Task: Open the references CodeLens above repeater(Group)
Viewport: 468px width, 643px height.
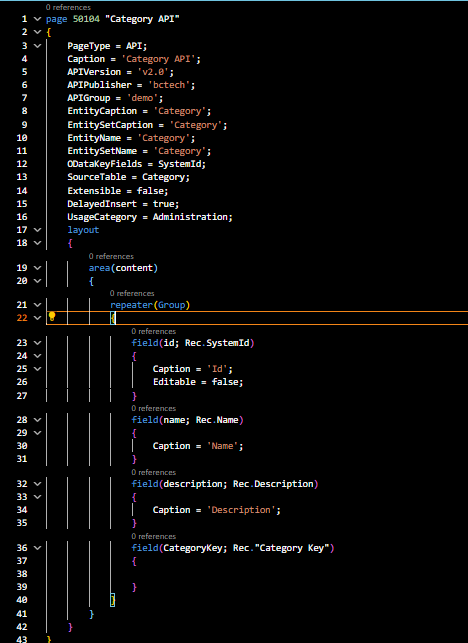Action: (132, 293)
